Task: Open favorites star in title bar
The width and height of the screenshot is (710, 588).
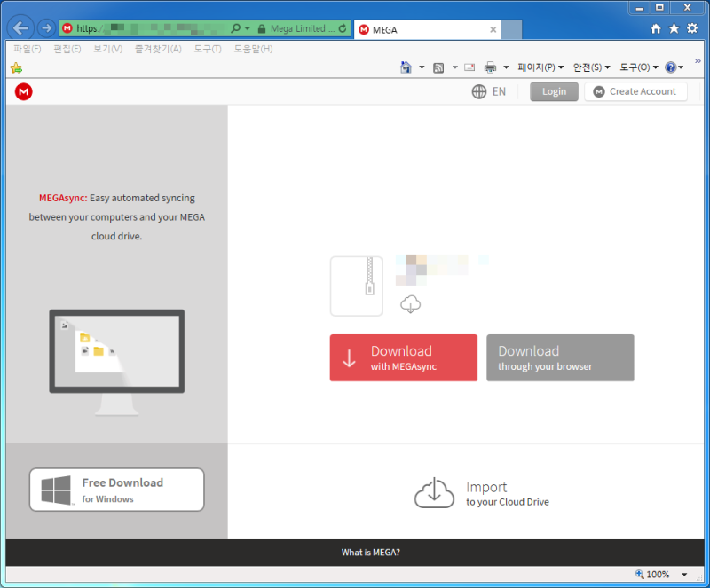Action: 674,28
